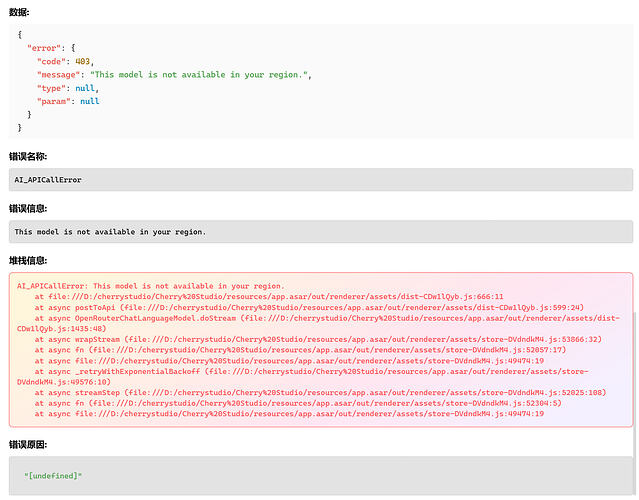
Task: Click the async fn line ending 52057:17
Action: click(x=300, y=350)
